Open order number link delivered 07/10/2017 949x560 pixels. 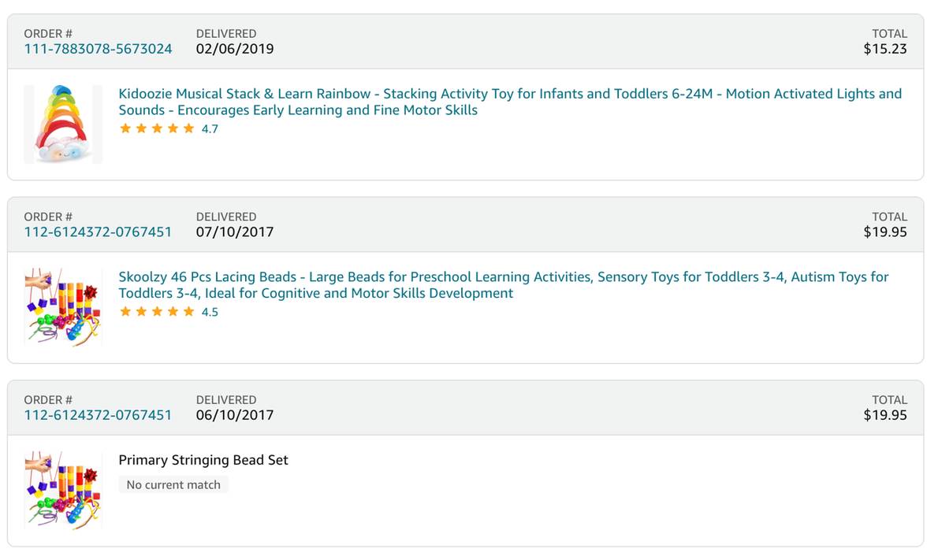(x=98, y=232)
